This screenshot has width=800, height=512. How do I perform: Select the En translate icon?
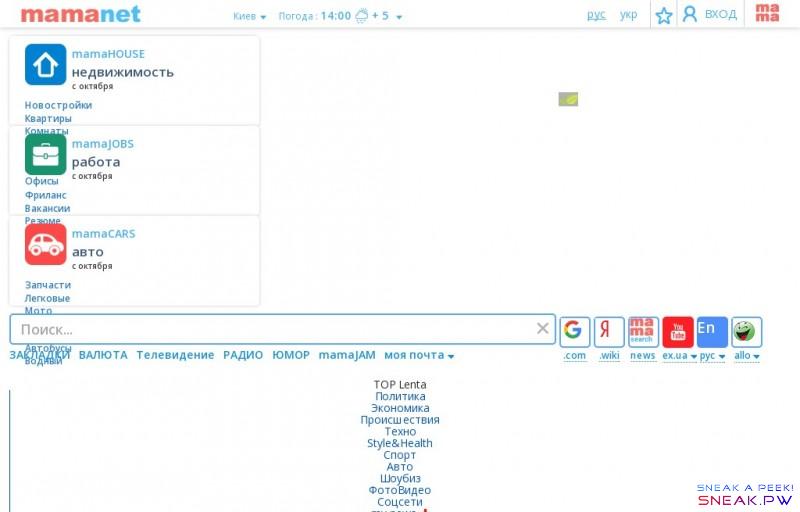point(712,331)
